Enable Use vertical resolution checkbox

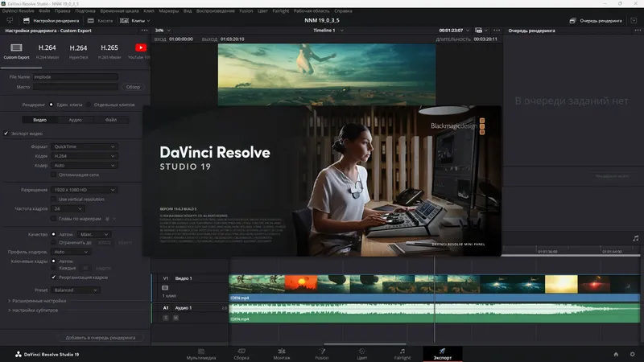tap(53, 199)
